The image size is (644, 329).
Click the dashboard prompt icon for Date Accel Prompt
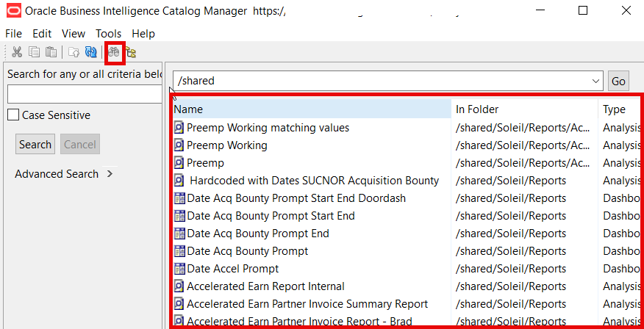(x=179, y=269)
